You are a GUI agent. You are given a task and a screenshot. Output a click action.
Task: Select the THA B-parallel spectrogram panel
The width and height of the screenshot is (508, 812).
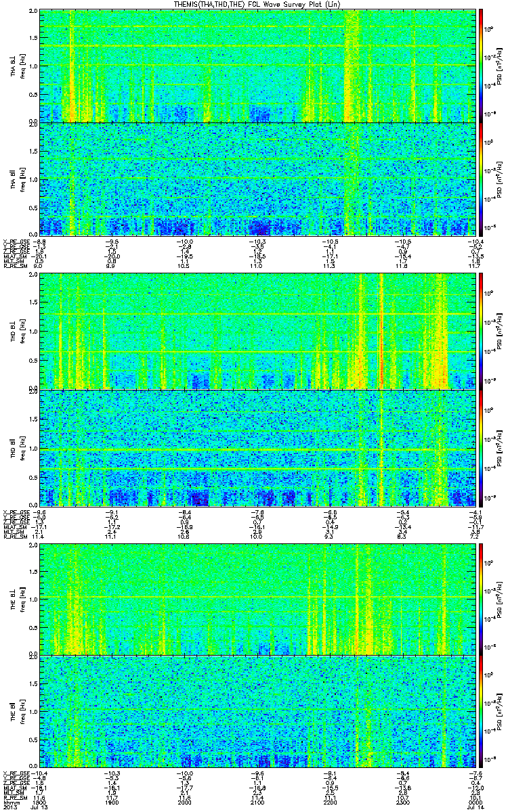click(x=257, y=179)
